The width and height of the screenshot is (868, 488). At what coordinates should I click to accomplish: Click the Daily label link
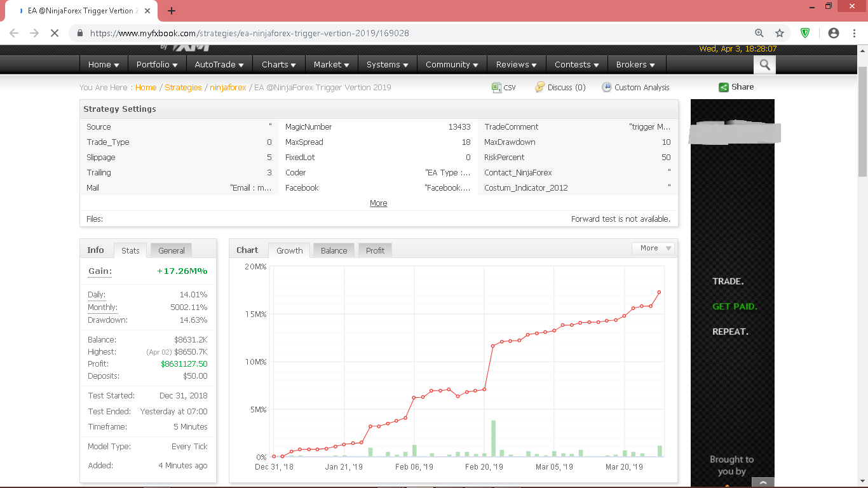[97, 295]
